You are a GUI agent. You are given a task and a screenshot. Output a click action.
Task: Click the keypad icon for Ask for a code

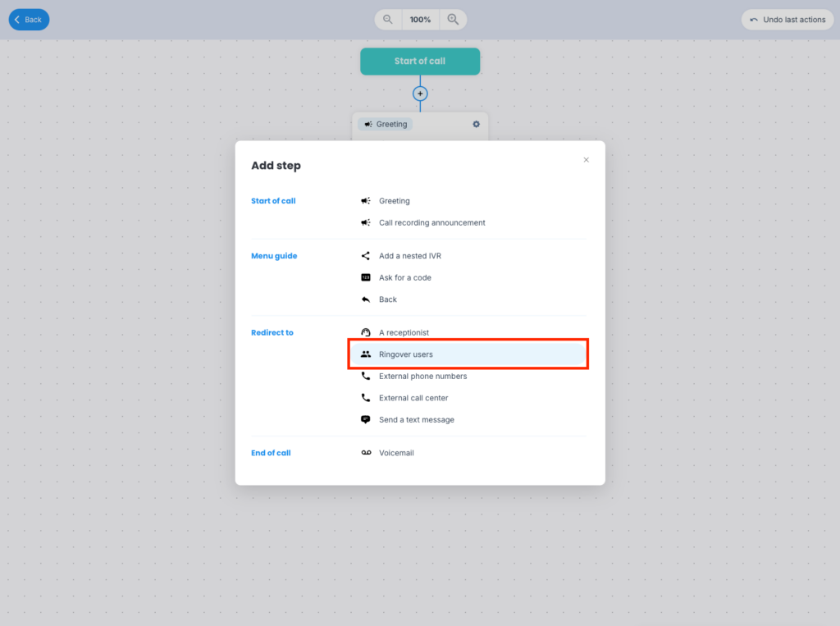pyautogui.click(x=366, y=277)
